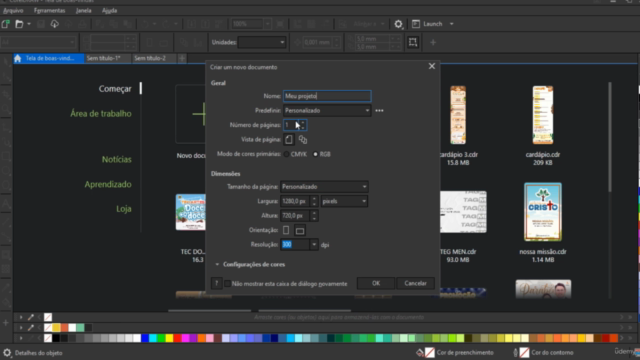Screen dimensions: 640x360
Task: Click the Largura width field
Action: pos(295,201)
